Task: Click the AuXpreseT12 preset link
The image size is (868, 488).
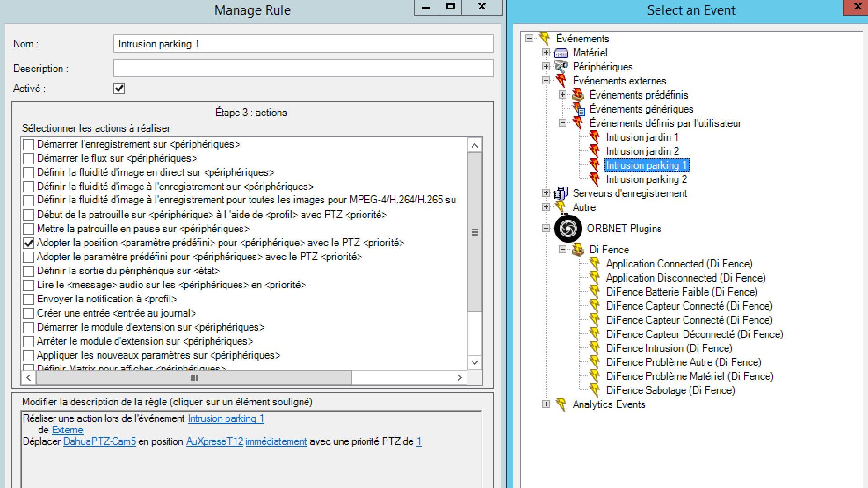Action: (215, 442)
